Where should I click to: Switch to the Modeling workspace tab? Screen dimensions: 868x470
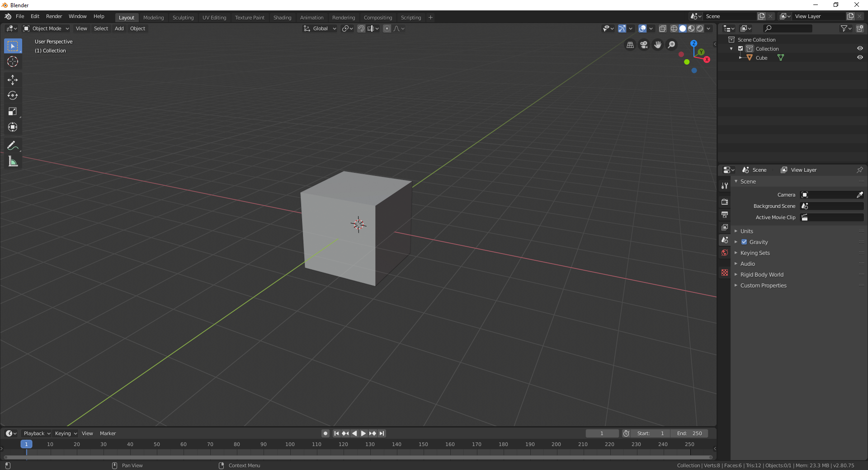(153, 18)
